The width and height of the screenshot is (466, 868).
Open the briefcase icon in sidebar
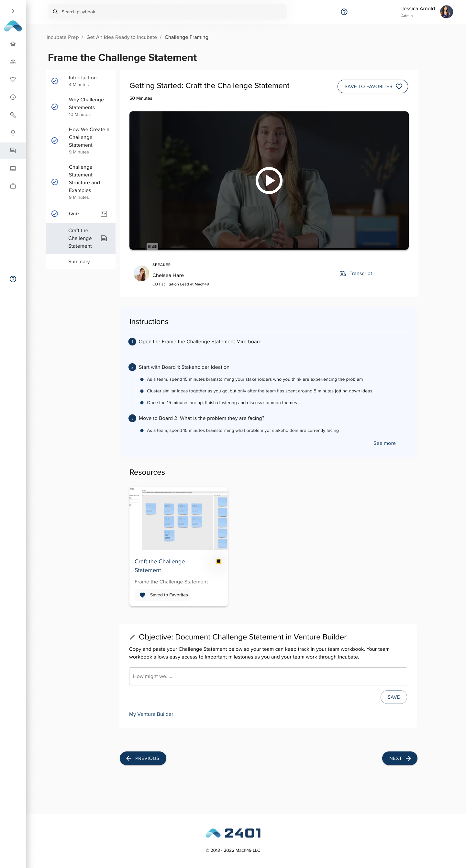(x=13, y=186)
